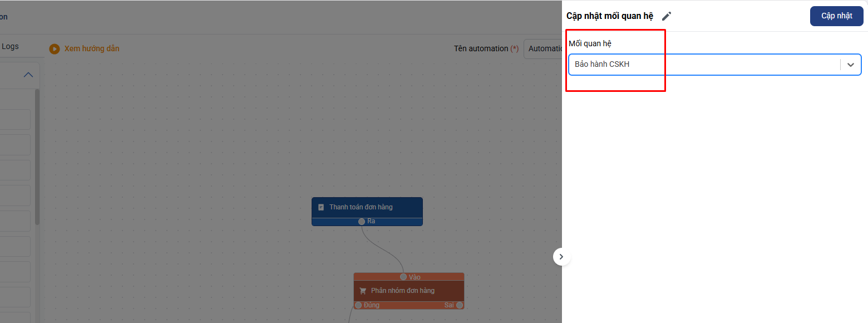Open the Xem hướng dẫn link

92,48
